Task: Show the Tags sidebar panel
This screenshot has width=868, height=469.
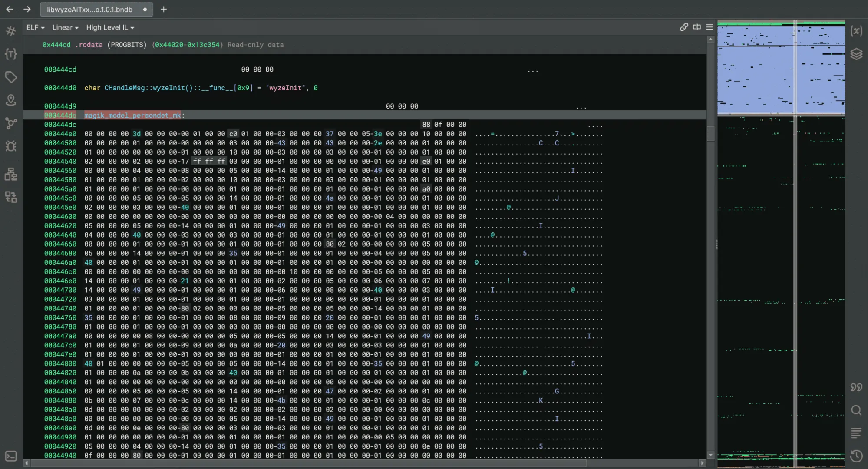Action: tap(11, 77)
